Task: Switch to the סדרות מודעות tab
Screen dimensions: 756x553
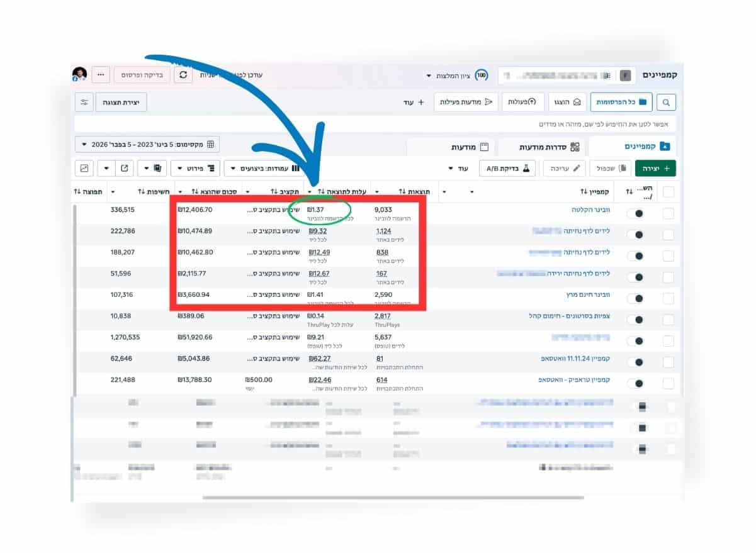Action: tap(541, 147)
